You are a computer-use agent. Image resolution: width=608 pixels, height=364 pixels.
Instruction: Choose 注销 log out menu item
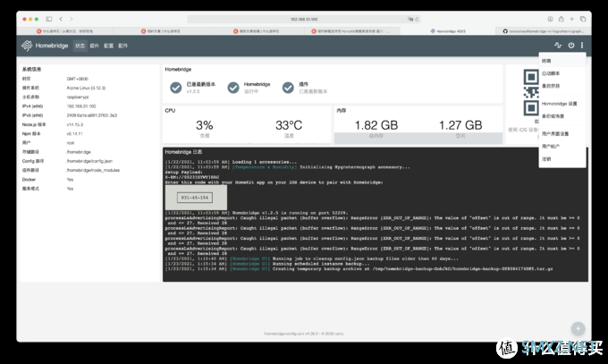click(562, 159)
